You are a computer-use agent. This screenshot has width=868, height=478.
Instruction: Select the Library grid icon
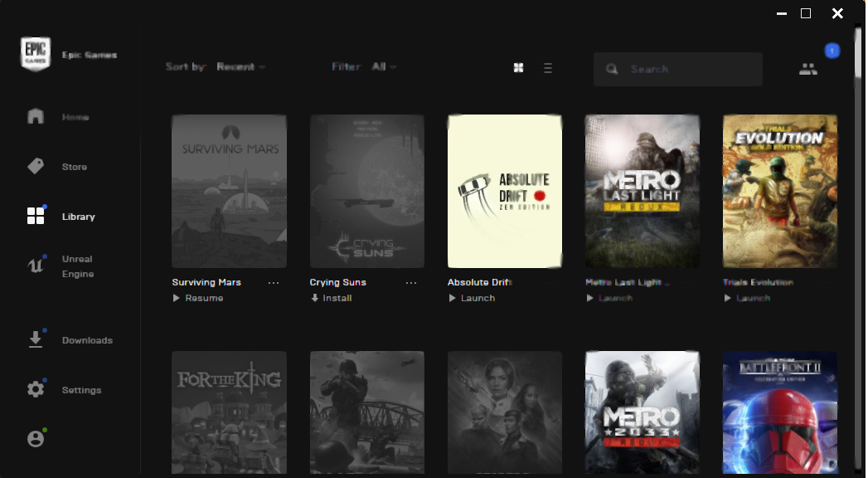coord(36,216)
